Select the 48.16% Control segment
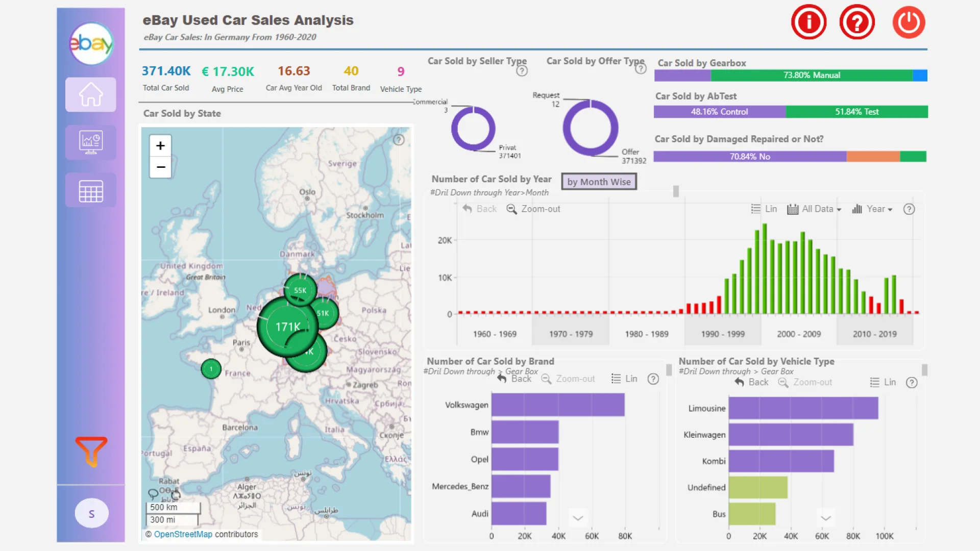 tap(720, 112)
